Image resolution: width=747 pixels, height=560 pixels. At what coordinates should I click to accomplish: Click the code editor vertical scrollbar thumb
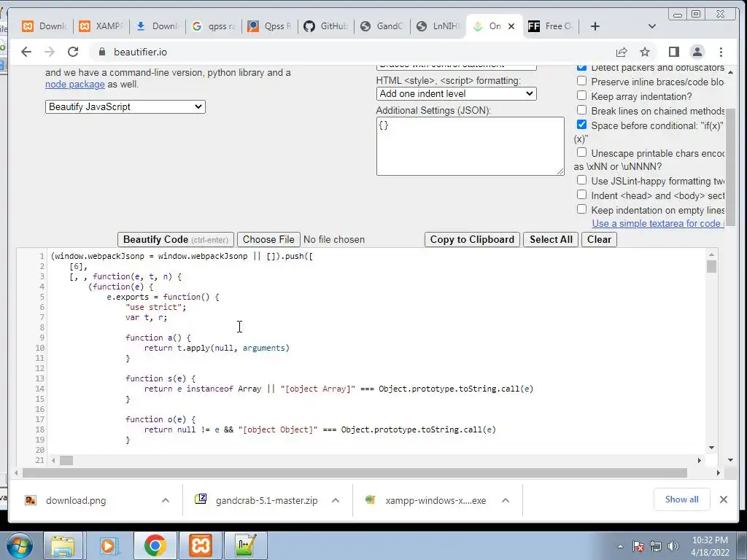click(x=712, y=266)
